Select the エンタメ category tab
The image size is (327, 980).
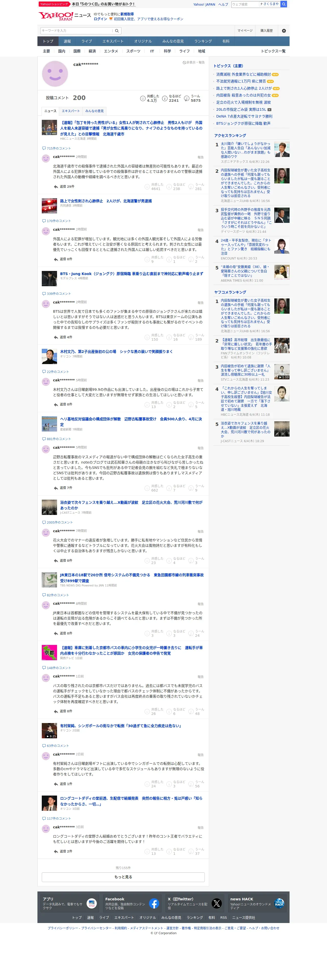tap(111, 51)
